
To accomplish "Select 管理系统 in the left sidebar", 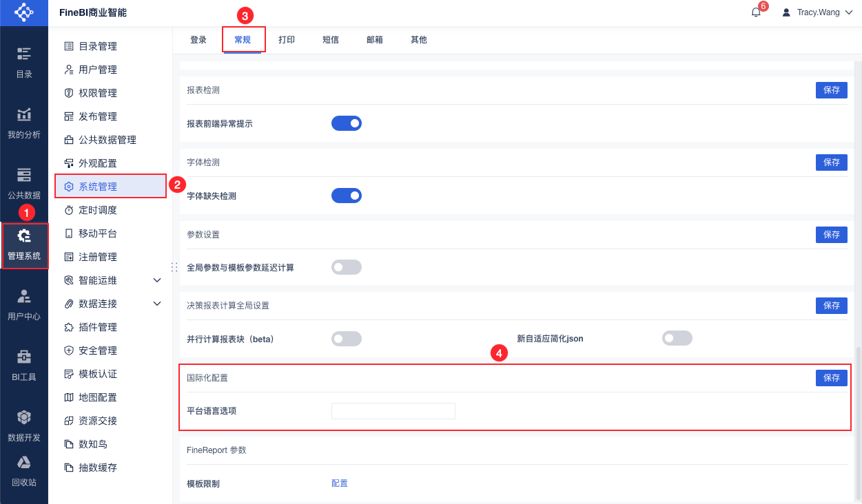I will click(x=24, y=245).
